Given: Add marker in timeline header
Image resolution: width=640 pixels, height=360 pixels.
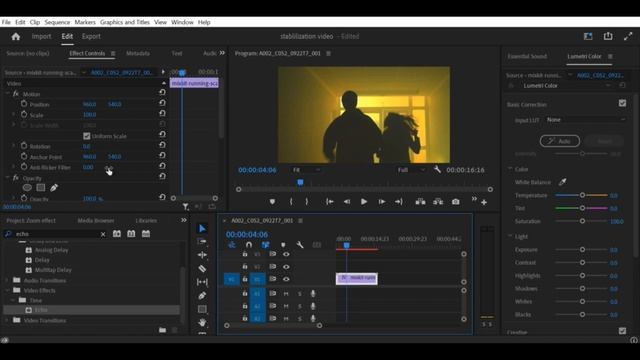Looking at the screenshot, I should coord(283,245).
